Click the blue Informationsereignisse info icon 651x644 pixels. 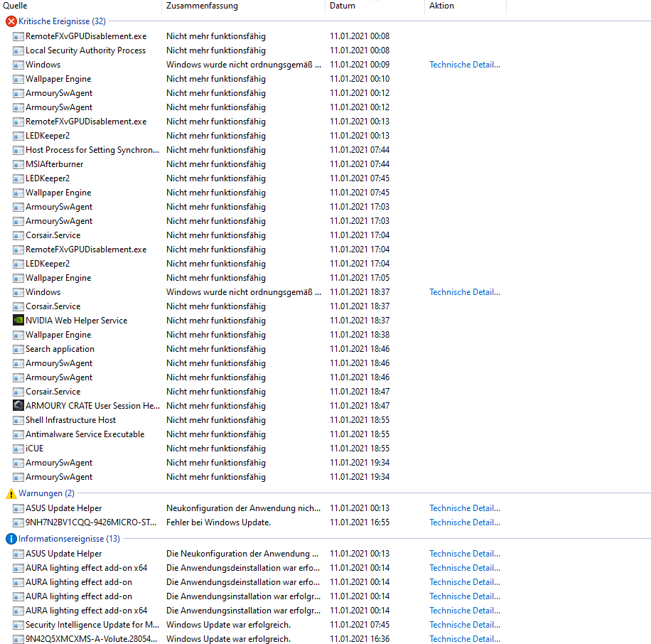click(11, 539)
